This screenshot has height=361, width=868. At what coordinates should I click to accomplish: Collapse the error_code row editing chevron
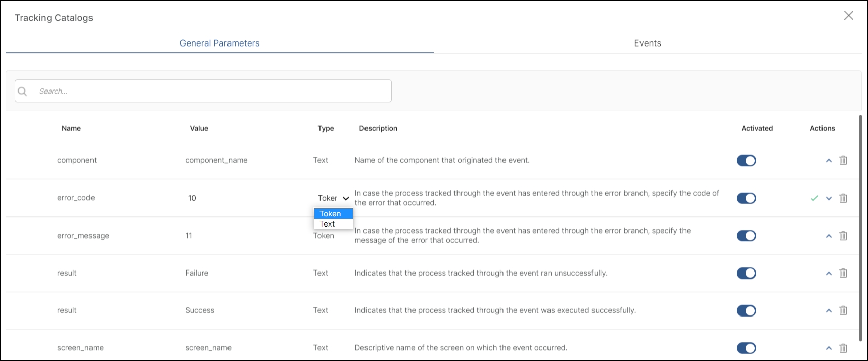click(x=829, y=198)
